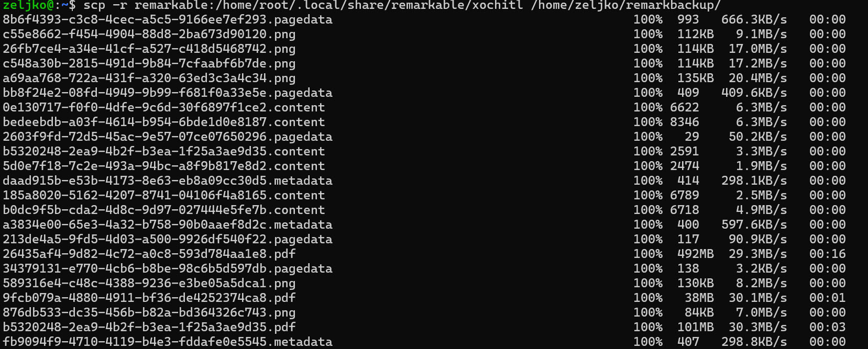Click bb8f24e2-08fd-4949-9b99-f681f0a33e5e.pagedata filename
This screenshot has height=349, width=868.
(168, 93)
